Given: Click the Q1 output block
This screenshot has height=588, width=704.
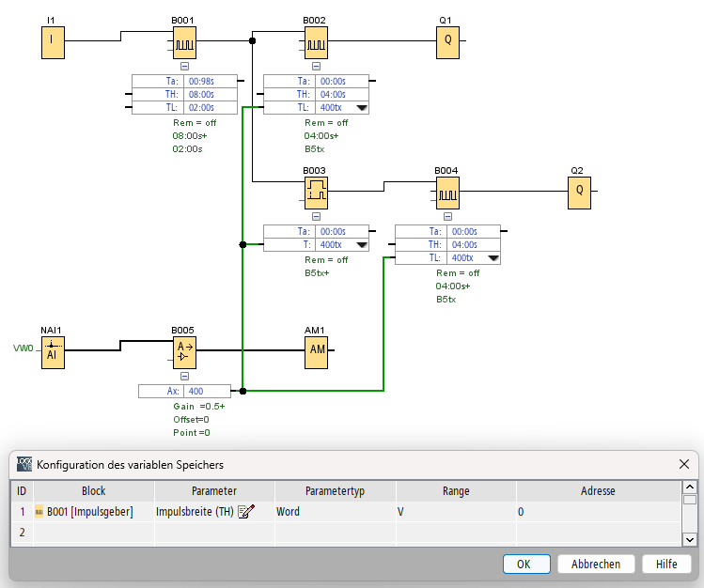Looking at the screenshot, I should pos(447,41).
